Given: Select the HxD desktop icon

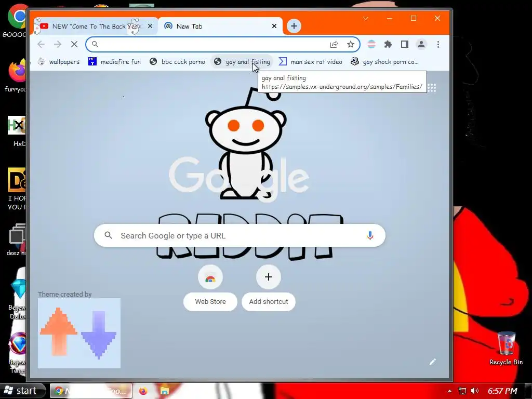Looking at the screenshot, I should point(17,131).
